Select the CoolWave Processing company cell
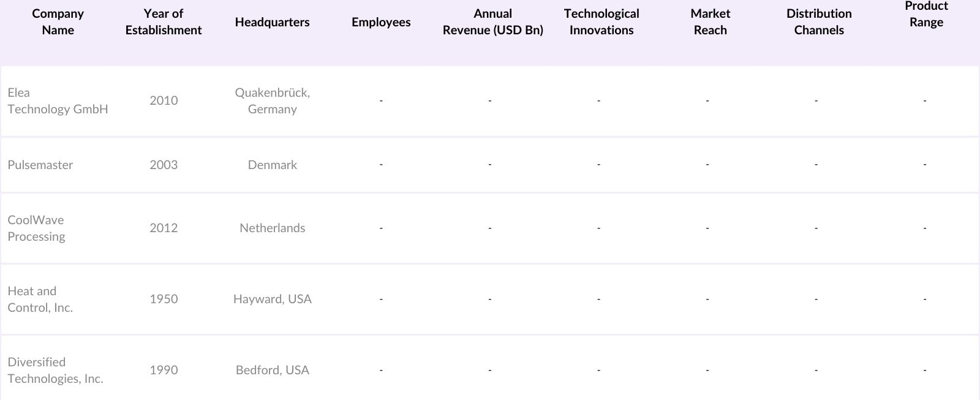Screen dimensions: 980x400 [x=36, y=228]
